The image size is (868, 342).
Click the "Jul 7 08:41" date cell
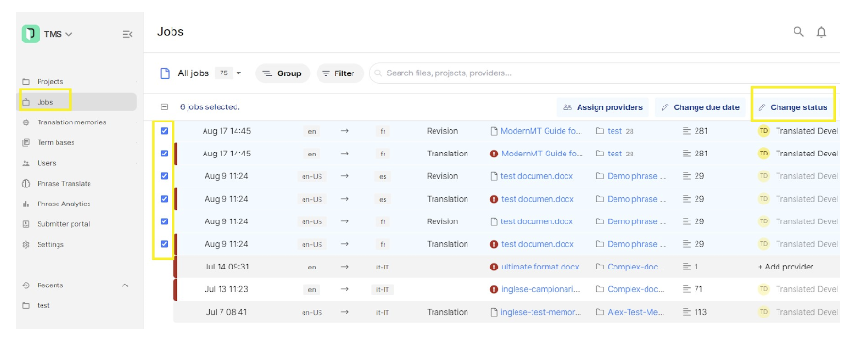226,312
